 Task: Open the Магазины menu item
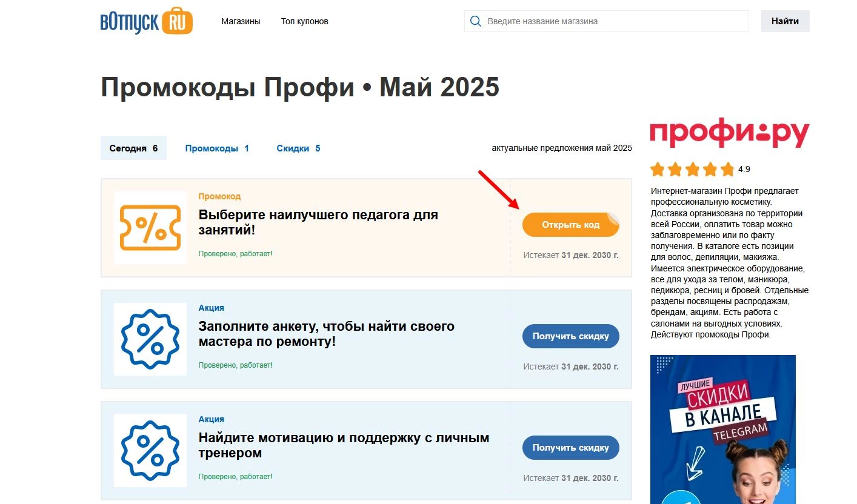(x=241, y=21)
